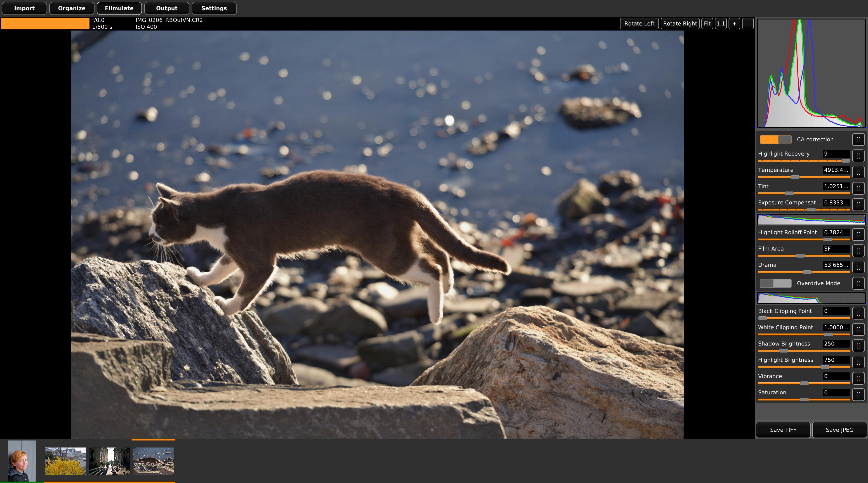The height and width of the screenshot is (483, 868).
Task: Adjust the Film Area slider
Action: tap(804, 256)
